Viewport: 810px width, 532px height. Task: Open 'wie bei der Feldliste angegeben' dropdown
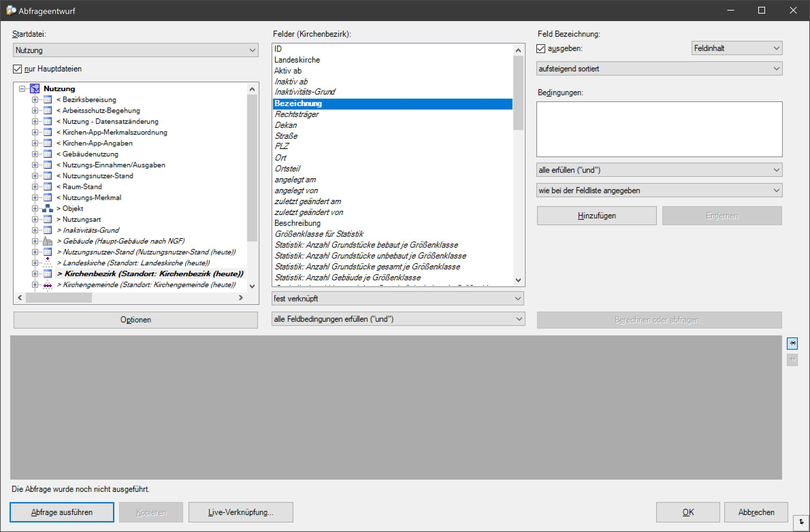pyautogui.click(x=659, y=190)
